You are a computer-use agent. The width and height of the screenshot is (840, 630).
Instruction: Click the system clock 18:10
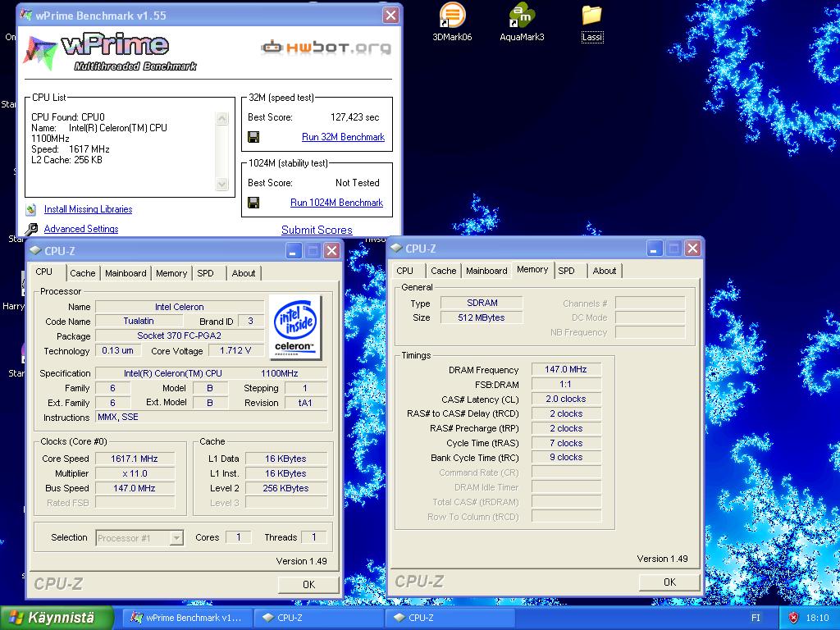[817, 618]
